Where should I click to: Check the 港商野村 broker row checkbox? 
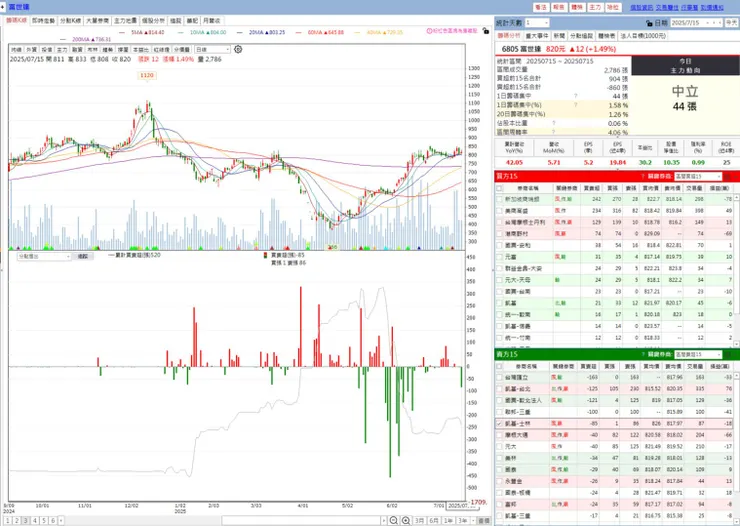(499, 234)
